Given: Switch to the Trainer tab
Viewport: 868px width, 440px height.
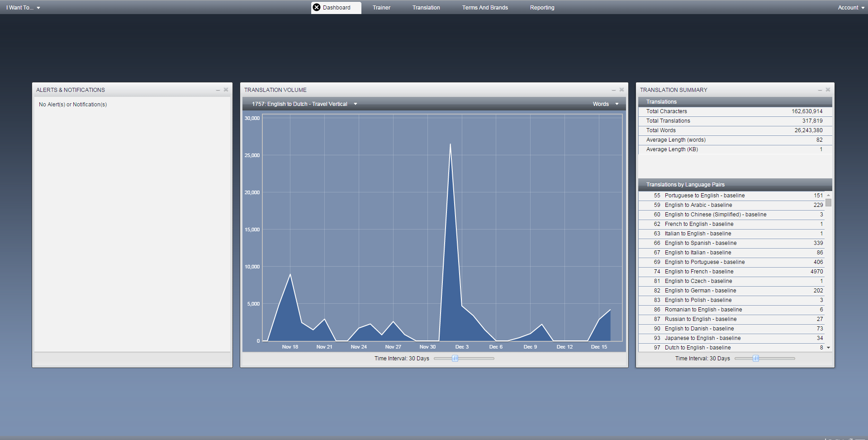Looking at the screenshot, I should click(x=381, y=8).
